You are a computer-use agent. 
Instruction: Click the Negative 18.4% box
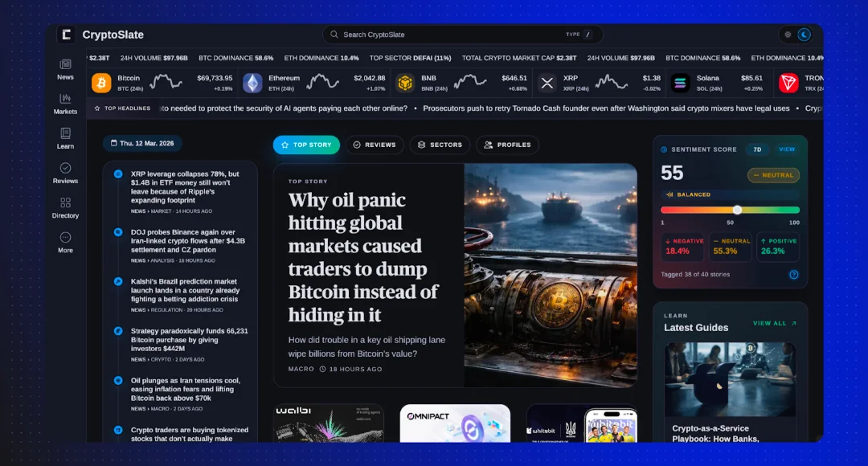coord(682,247)
